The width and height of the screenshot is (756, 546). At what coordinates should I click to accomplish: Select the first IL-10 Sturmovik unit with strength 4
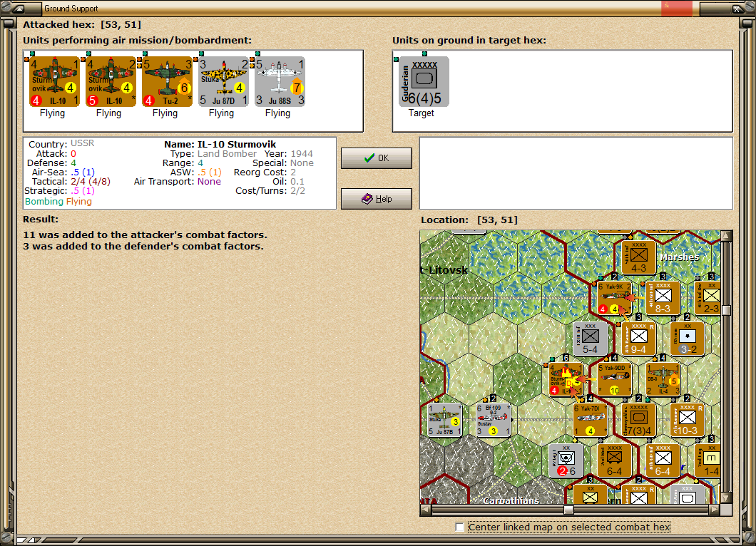point(53,81)
